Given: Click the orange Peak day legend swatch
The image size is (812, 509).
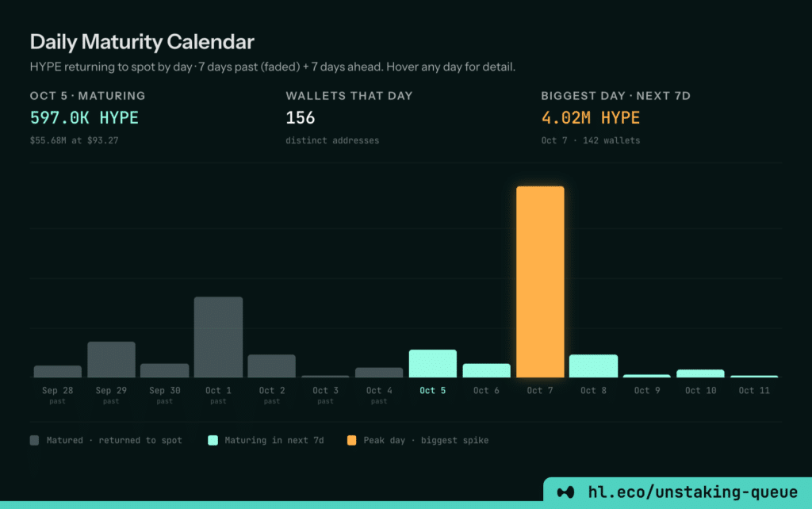Looking at the screenshot, I should [x=351, y=440].
